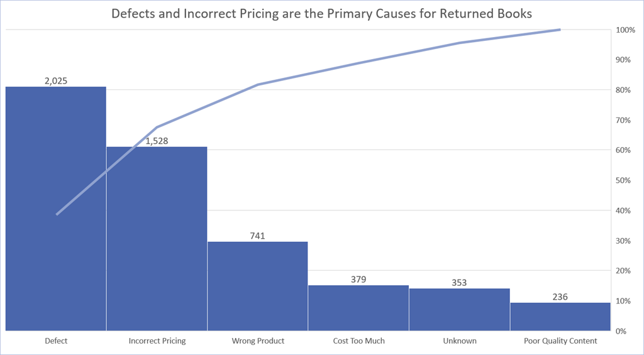Click the Unknown category bar
The image size is (644, 355).
tap(459, 310)
